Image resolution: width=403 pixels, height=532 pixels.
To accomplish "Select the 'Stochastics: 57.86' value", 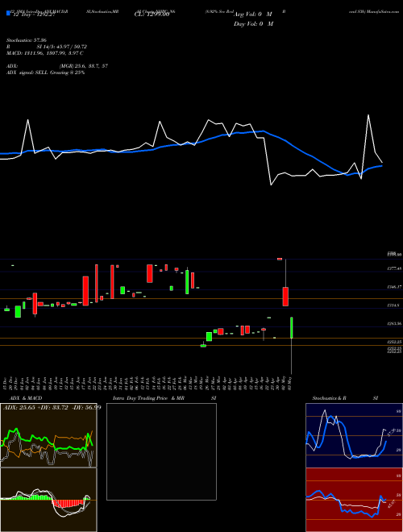I will pyautogui.click(x=26, y=40).
